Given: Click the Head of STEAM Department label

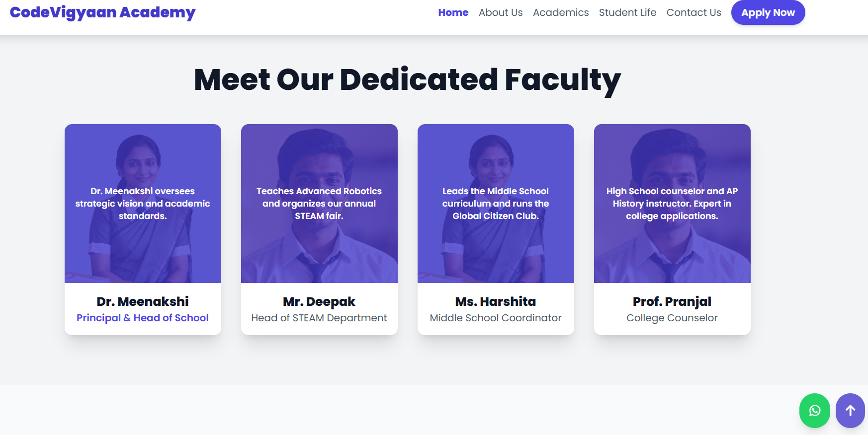Looking at the screenshot, I should click(319, 318).
